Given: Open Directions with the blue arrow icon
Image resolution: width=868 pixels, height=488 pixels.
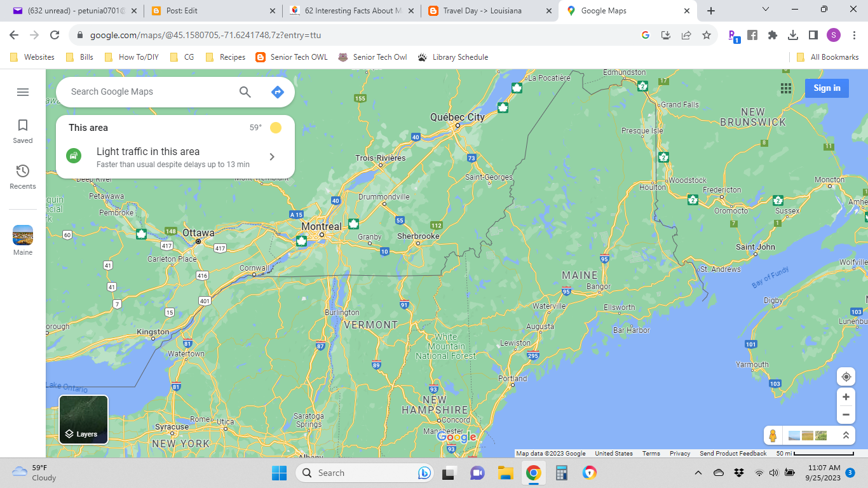Looking at the screenshot, I should pos(278,91).
